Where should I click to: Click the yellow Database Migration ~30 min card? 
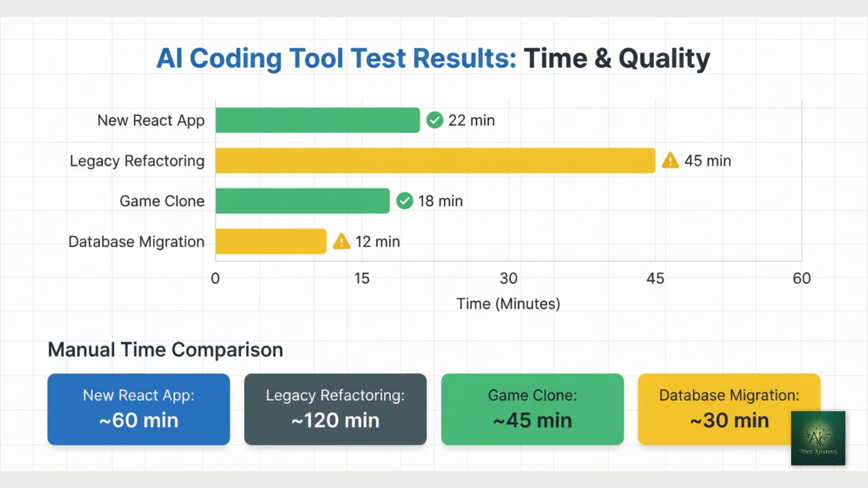[x=729, y=409]
